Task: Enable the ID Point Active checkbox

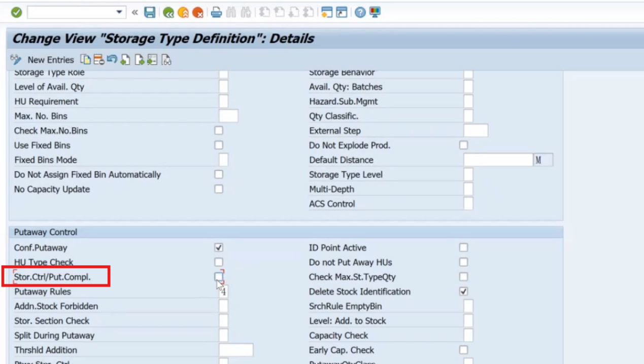Action: (x=463, y=247)
